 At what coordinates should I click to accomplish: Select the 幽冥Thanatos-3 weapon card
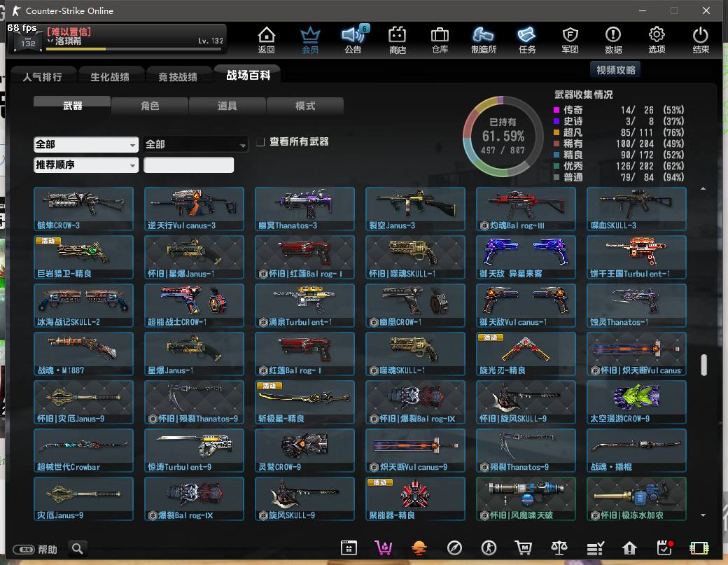(x=304, y=209)
